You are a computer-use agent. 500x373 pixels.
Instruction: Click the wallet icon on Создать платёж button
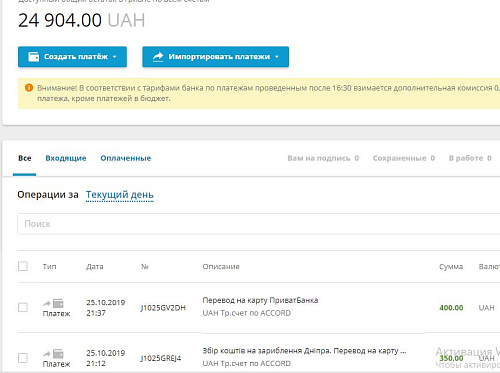(34, 57)
